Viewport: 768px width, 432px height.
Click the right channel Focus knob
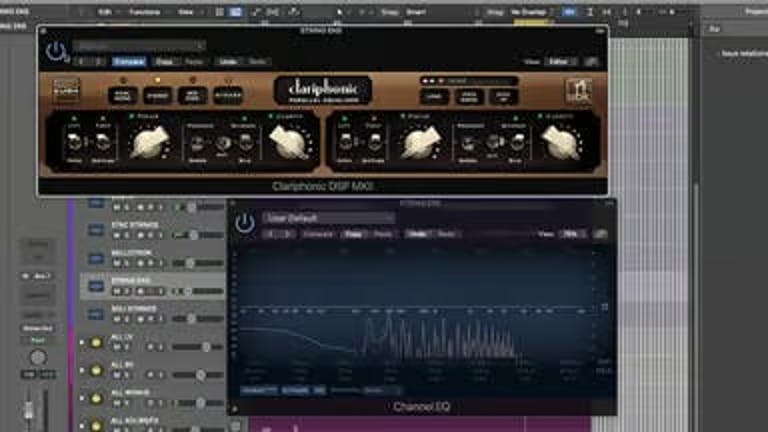click(419, 142)
